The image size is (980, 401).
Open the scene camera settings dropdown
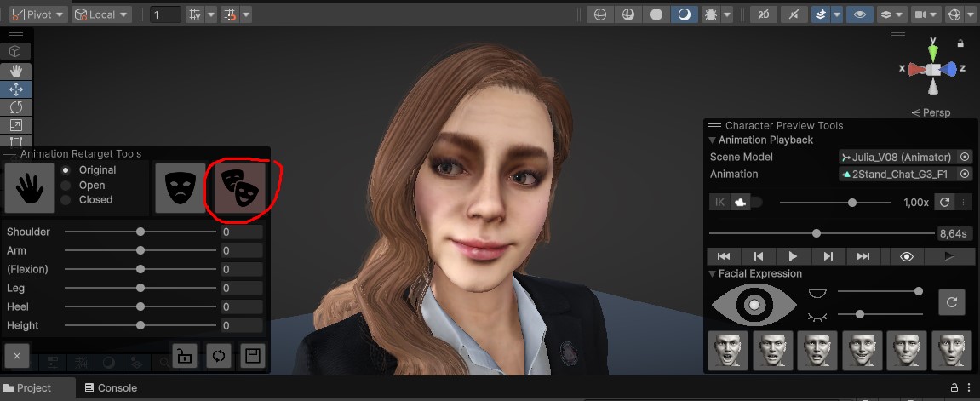927,14
